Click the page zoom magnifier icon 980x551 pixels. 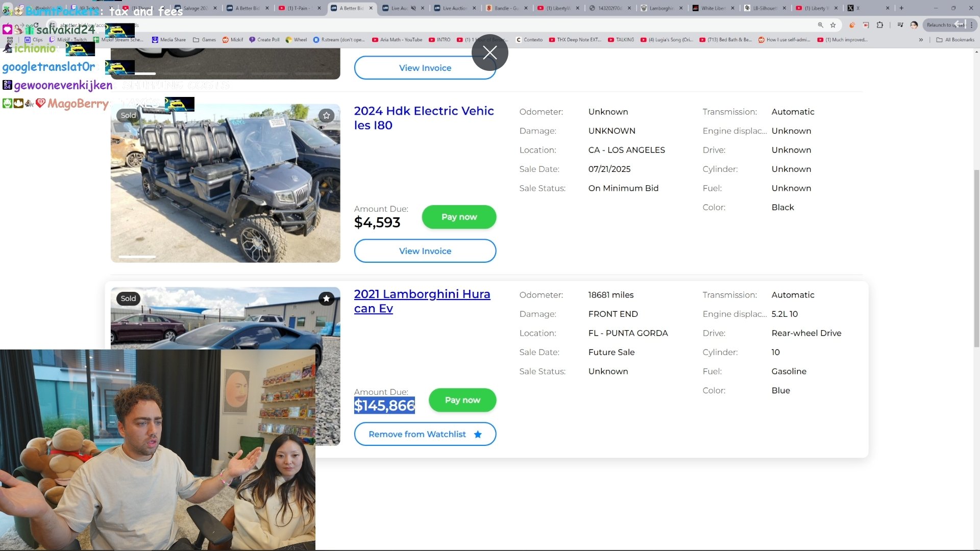click(820, 25)
